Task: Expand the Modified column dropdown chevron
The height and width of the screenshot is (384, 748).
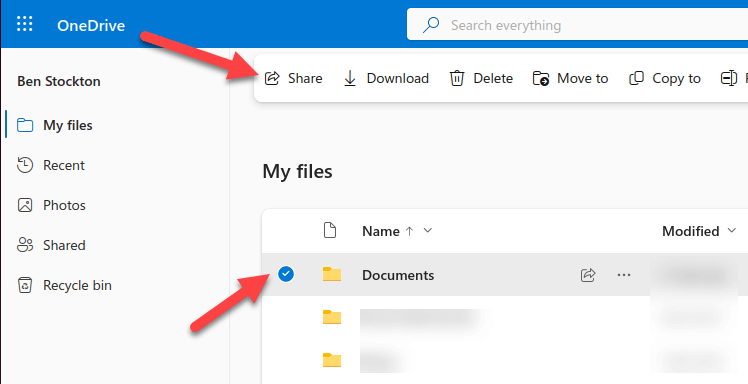Action: (731, 231)
